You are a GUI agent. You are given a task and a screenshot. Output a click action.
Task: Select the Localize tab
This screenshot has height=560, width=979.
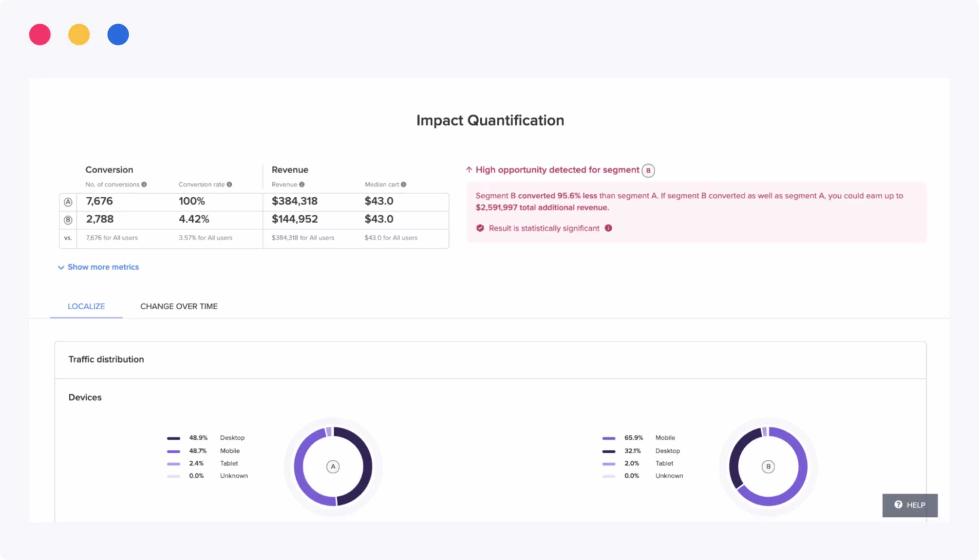(x=86, y=306)
